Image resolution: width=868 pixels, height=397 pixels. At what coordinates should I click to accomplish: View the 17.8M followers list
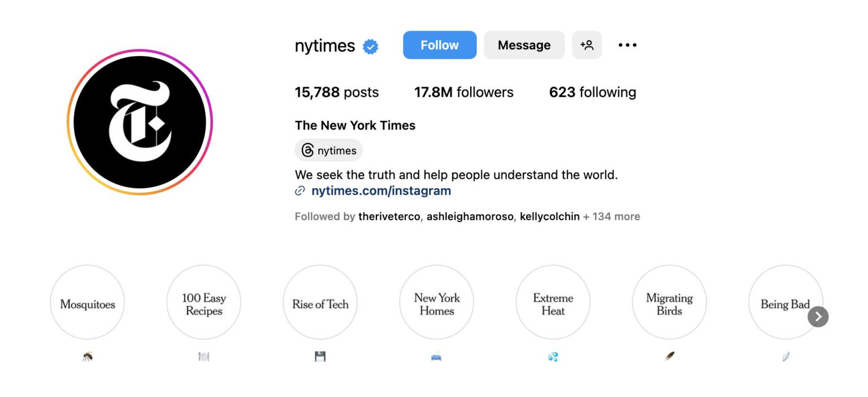(463, 92)
